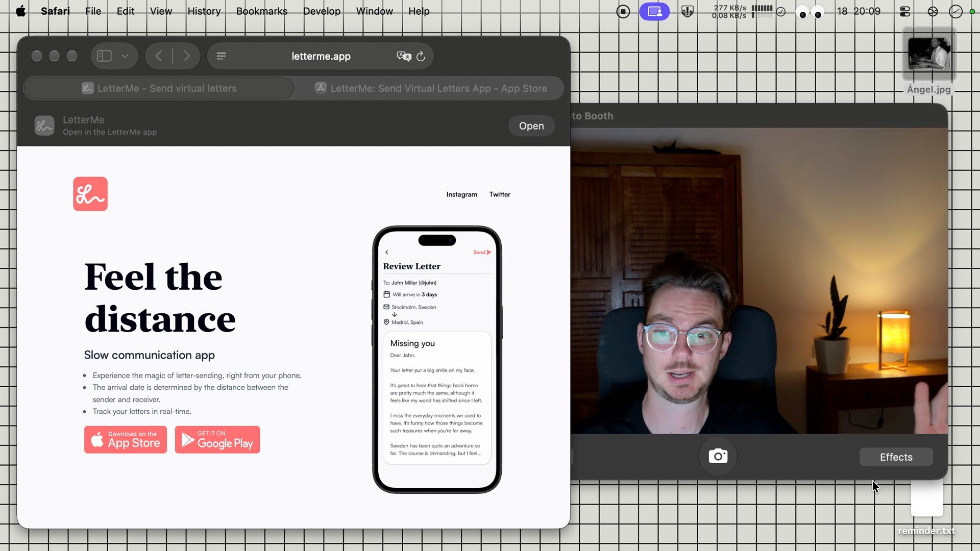Select the Ángel.jpg desktop file
This screenshot has width=980, height=551.
929,62
